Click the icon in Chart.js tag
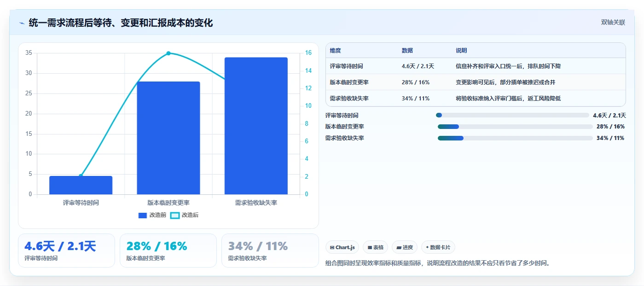The image size is (644, 286). point(332,248)
